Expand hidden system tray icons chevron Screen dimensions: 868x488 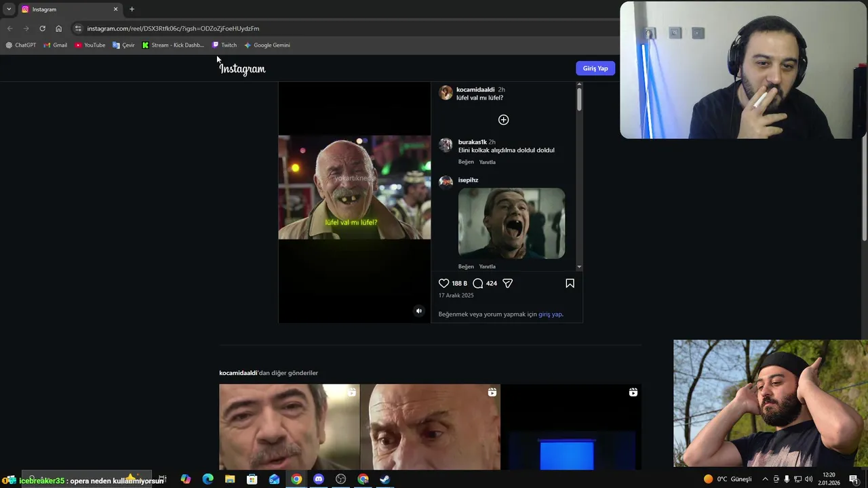765,479
